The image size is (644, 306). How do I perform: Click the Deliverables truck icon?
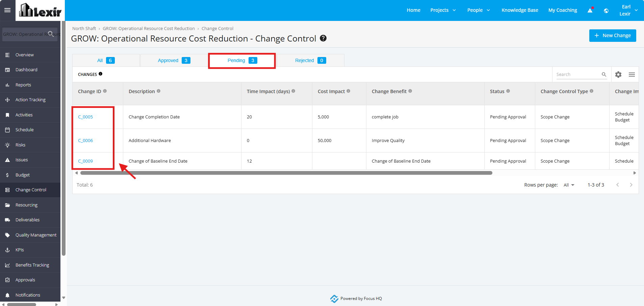click(7, 220)
